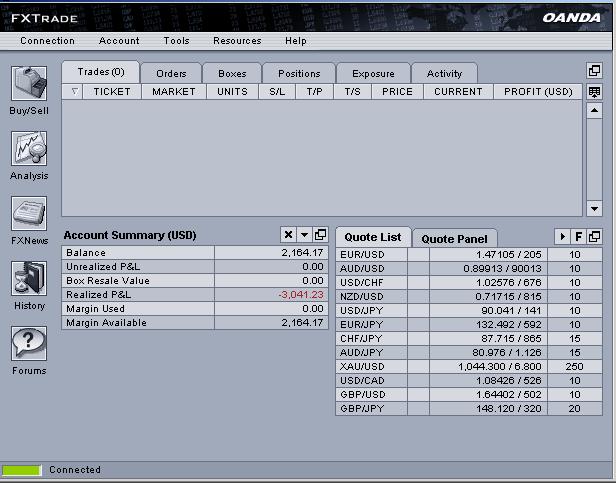The width and height of the screenshot is (616, 483).
Task: Click the table export icon below the trades detach button
Action: tap(594, 92)
